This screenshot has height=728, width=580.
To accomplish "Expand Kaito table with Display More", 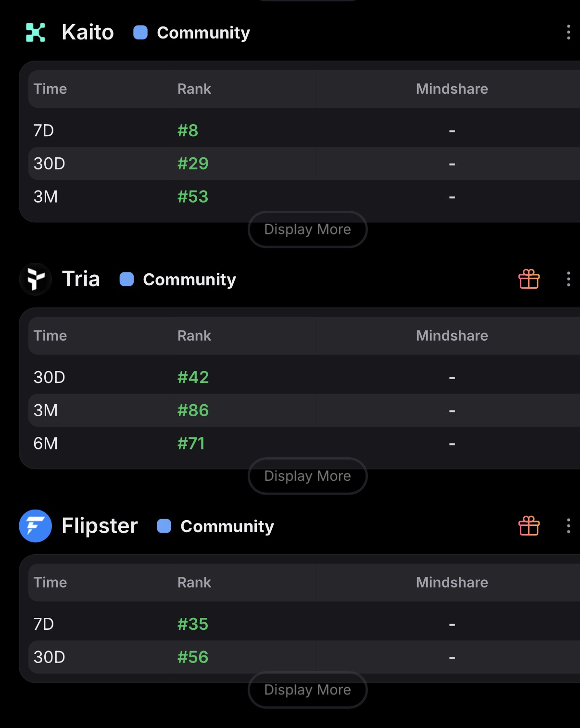I will 307,230.
